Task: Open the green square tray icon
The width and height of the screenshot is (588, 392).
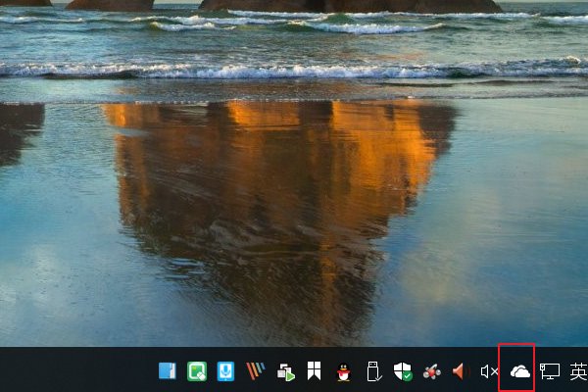Action: 197,371
